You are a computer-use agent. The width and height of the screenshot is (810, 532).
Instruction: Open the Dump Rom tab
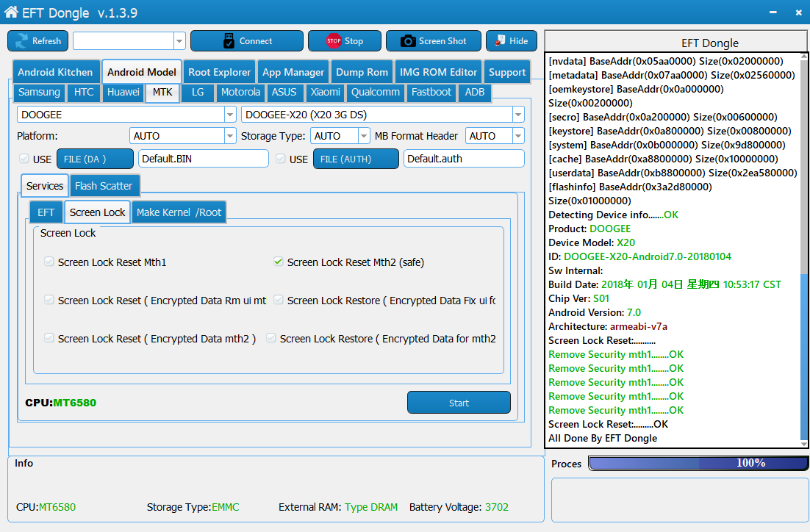tap(362, 72)
